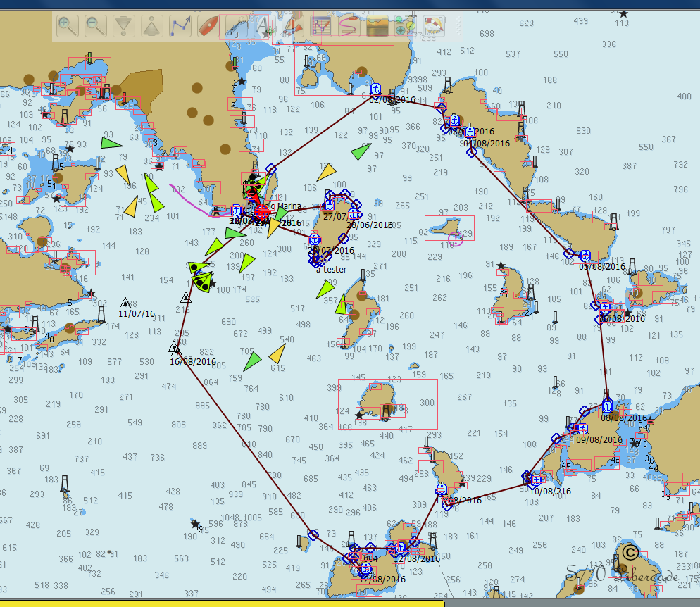This screenshot has width=700, height=607.
Task: Toggle chart text display 'A' icon
Action: click(x=263, y=27)
